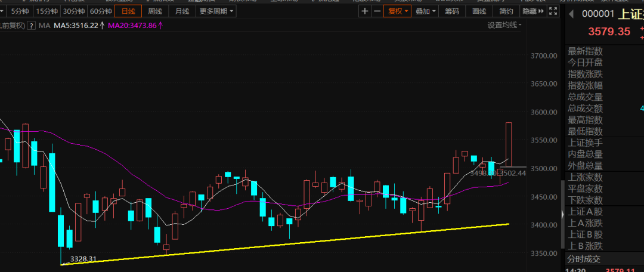Open 设置均线 moving average settings

click(504, 25)
